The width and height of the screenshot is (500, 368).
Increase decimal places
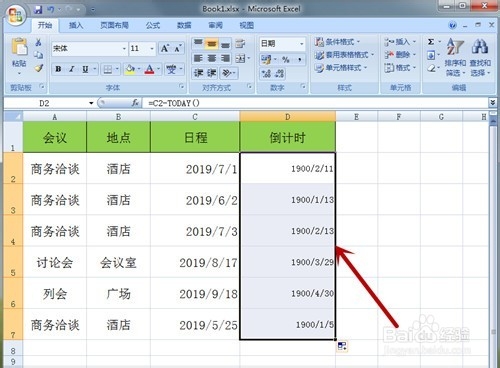point(266,73)
